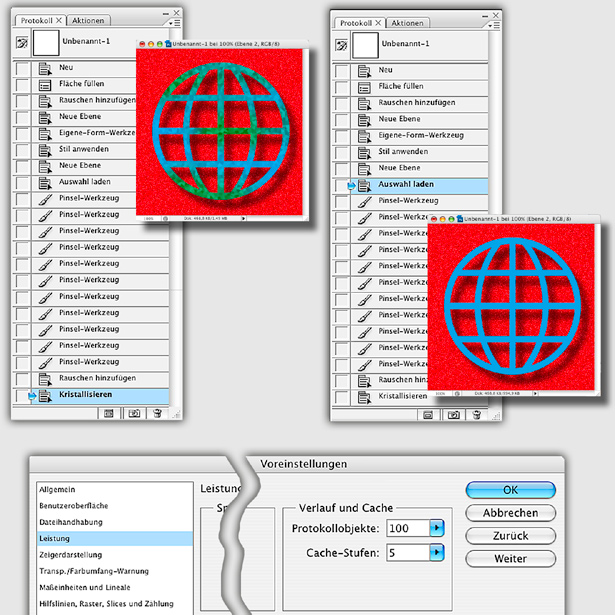Toggle the source box beside Eigene-Form-Werkzeug, left panel
Screen dimensions: 615x615
coord(22,134)
